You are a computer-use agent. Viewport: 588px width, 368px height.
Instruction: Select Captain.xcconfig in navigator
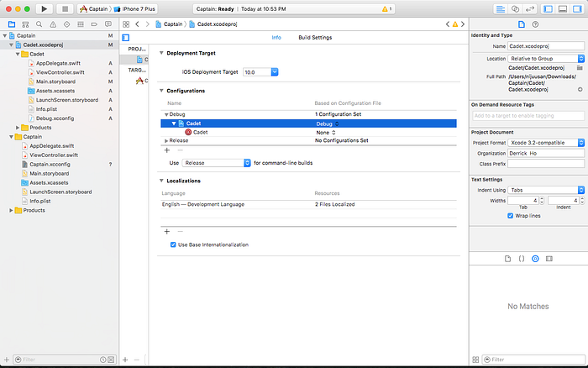click(50, 165)
